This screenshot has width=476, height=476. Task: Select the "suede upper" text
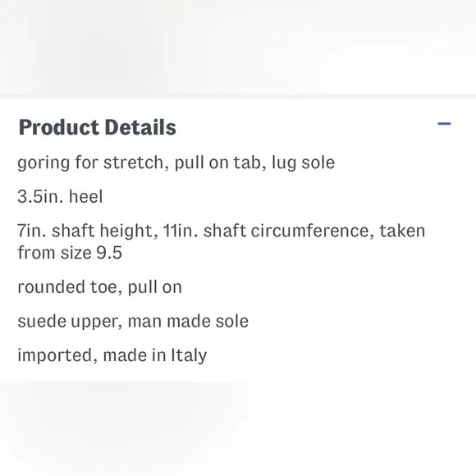click(67, 322)
